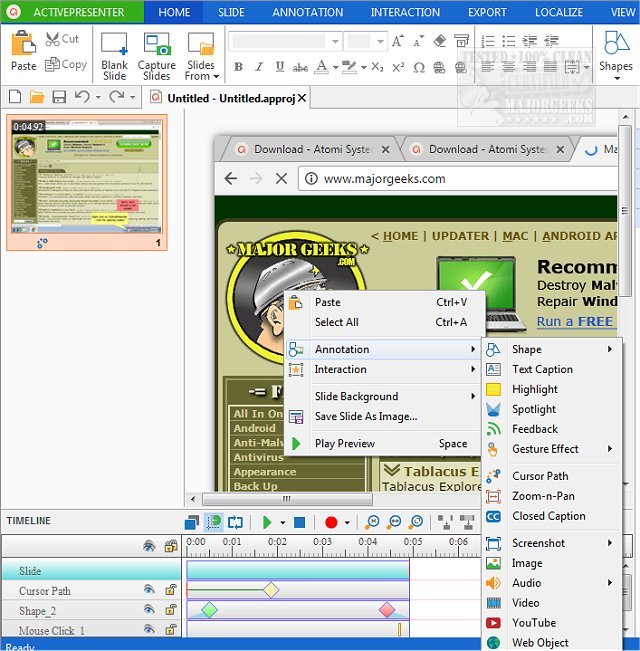Toggle Underline formatting
Viewport: 640px width, 651px height.
pyautogui.click(x=280, y=67)
